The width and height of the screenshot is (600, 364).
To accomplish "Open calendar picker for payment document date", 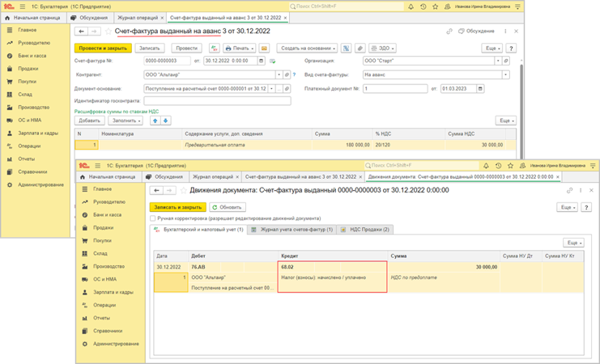I will click(x=480, y=89).
